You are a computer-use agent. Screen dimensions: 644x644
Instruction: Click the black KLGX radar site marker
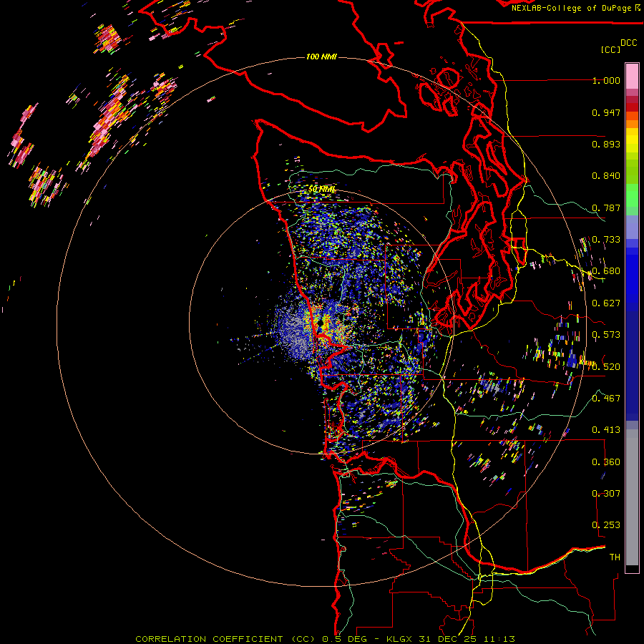pos(321,323)
